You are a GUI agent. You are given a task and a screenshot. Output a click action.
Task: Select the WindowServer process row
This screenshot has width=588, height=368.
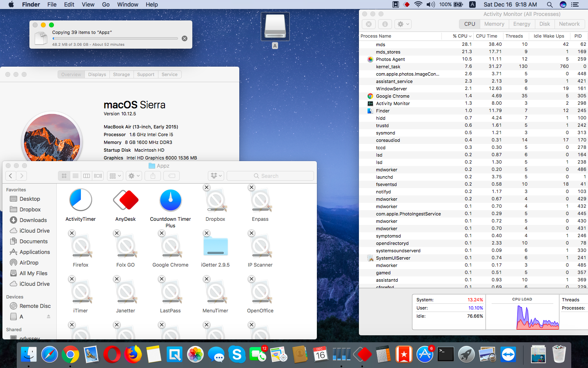474,89
